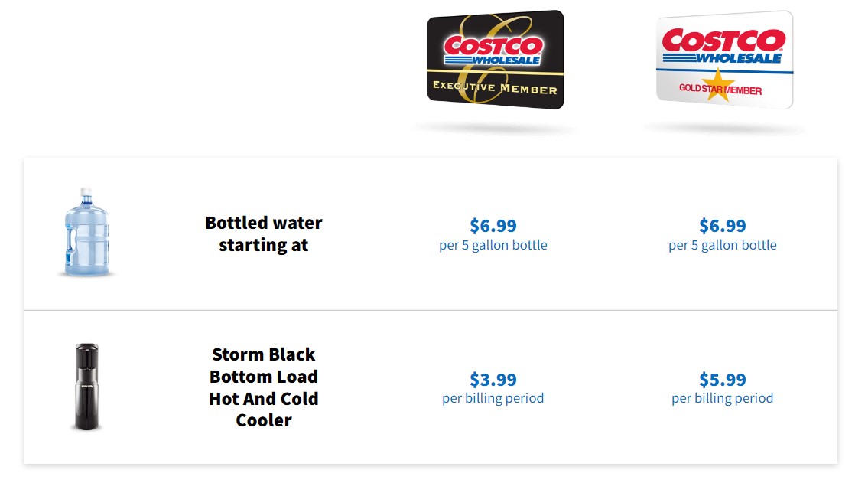Click the Costco Gold Star Member card
The height and width of the screenshot is (480, 868).
point(723,60)
